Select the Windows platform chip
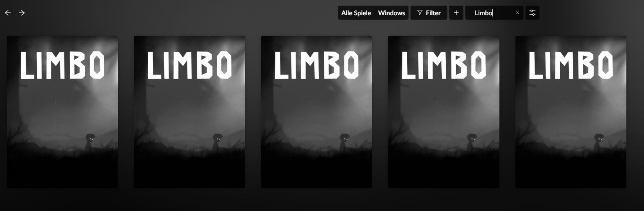The width and height of the screenshot is (644, 211). [x=391, y=13]
